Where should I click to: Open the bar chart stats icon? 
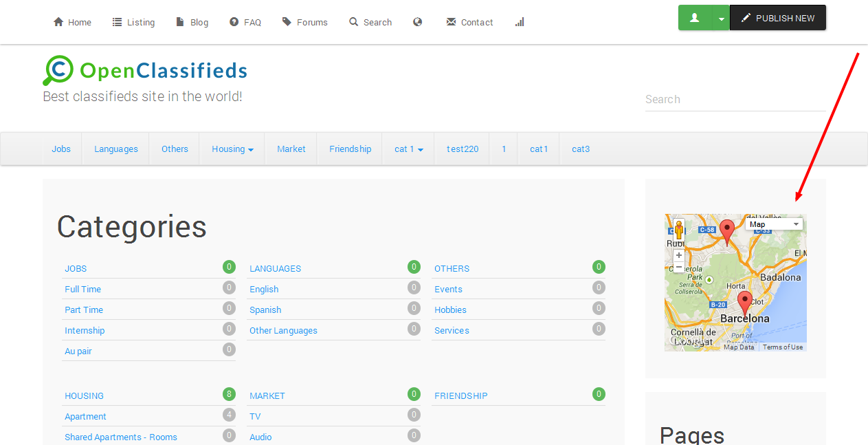click(x=520, y=22)
